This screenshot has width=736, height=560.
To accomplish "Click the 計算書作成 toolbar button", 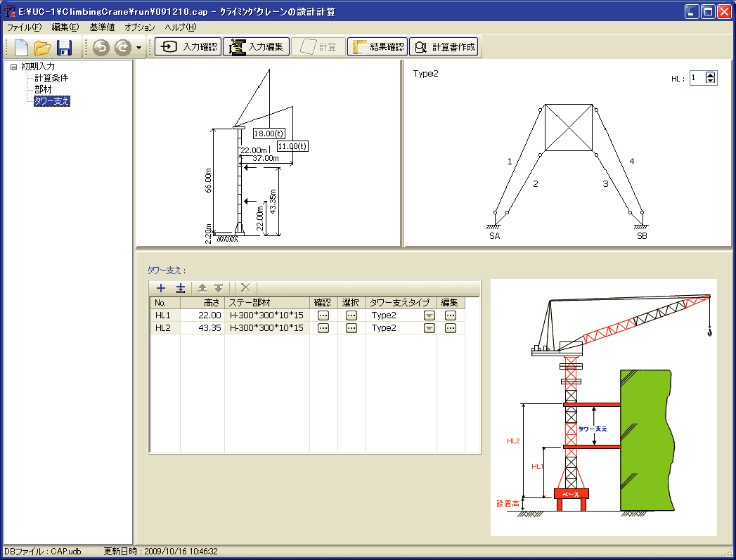I will point(444,47).
